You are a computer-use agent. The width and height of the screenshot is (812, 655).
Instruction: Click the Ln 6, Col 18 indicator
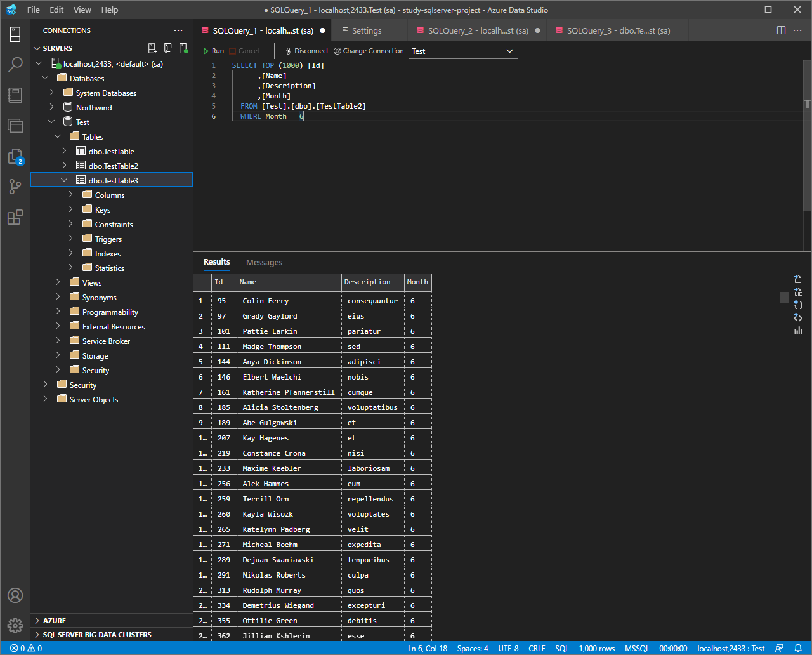pyautogui.click(x=428, y=649)
